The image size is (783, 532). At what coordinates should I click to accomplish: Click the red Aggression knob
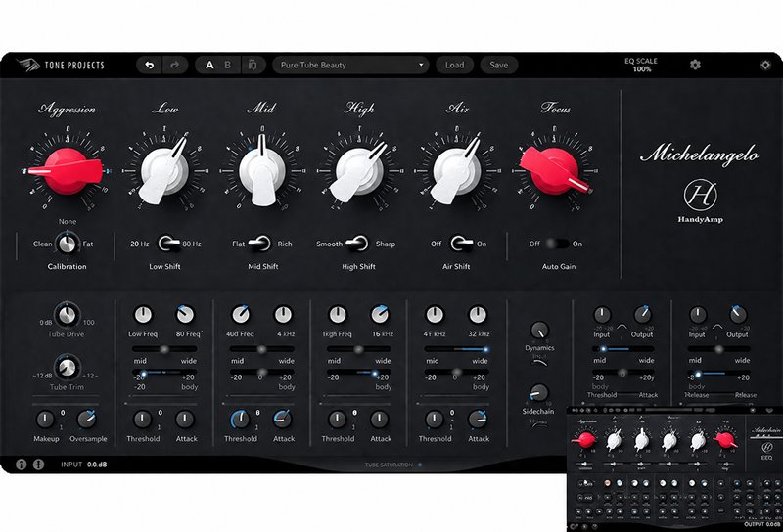(66, 171)
